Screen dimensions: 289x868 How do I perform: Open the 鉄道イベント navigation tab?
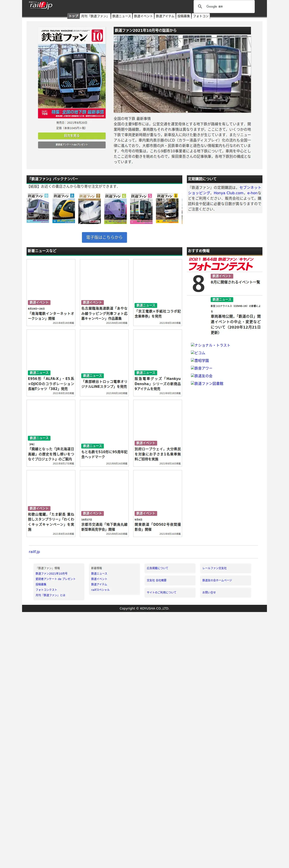(143, 16)
